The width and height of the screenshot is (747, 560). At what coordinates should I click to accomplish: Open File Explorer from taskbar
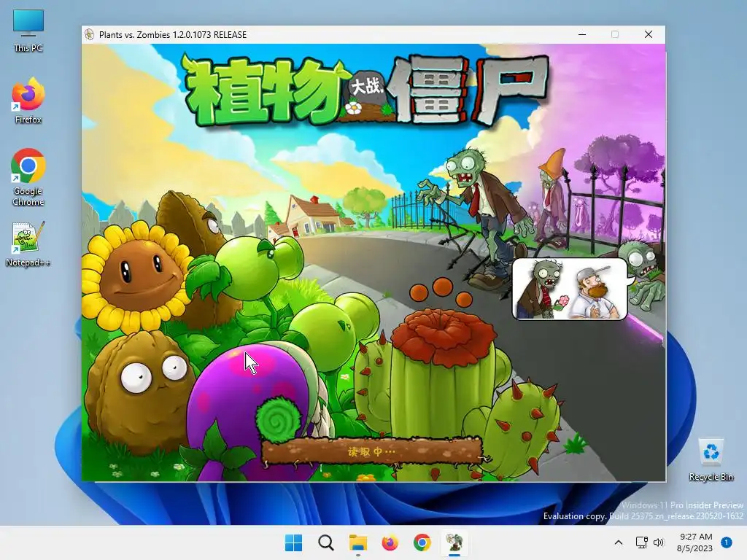coord(357,542)
